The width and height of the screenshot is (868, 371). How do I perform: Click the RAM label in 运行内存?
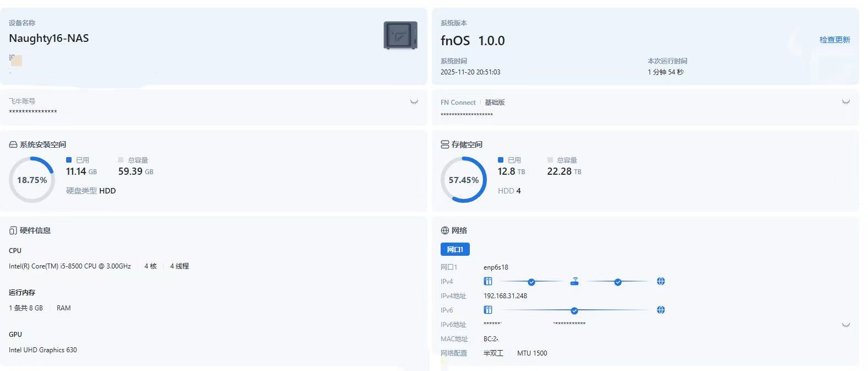(x=64, y=308)
